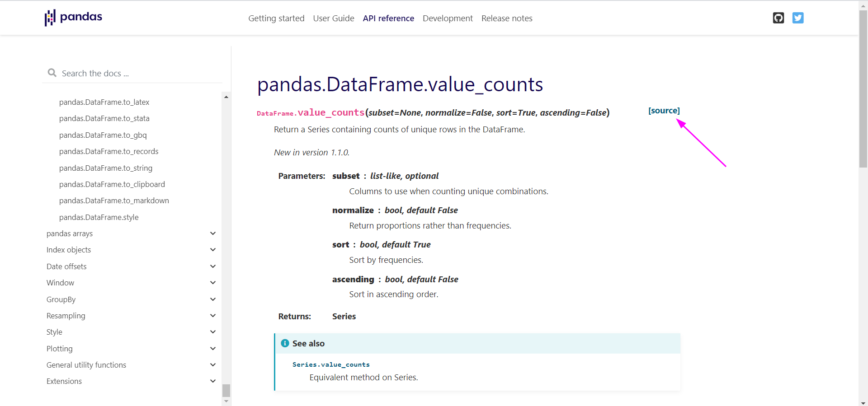Click the 'normalize' parameter name
This screenshot has height=406, width=868.
click(353, 210)
